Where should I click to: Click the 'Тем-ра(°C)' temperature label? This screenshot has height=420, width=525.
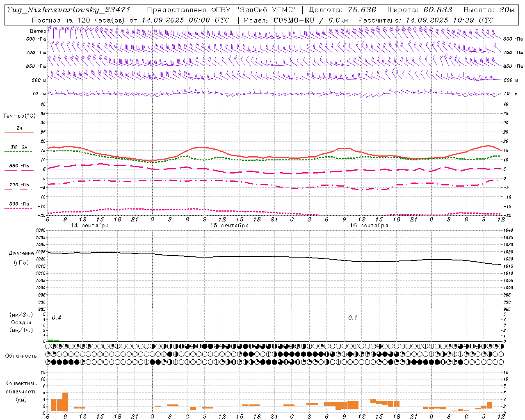point(19,116)
